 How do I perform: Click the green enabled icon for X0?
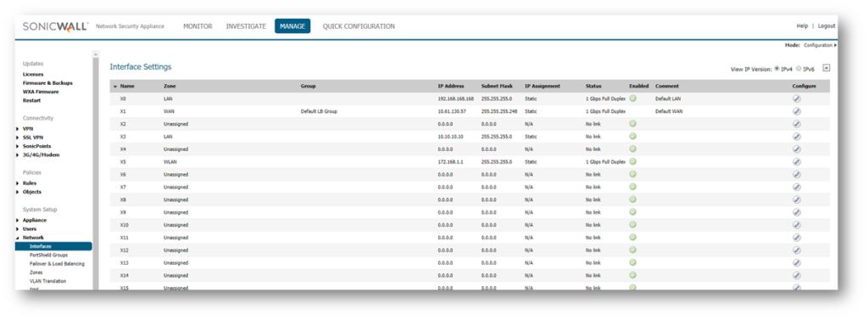tap(632, 98)
